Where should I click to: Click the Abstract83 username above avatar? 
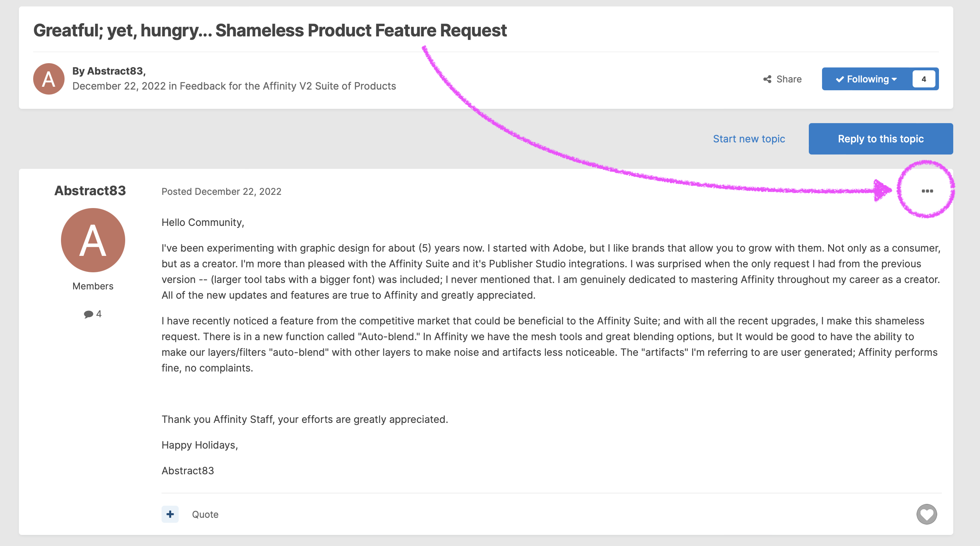pos(90,190)
